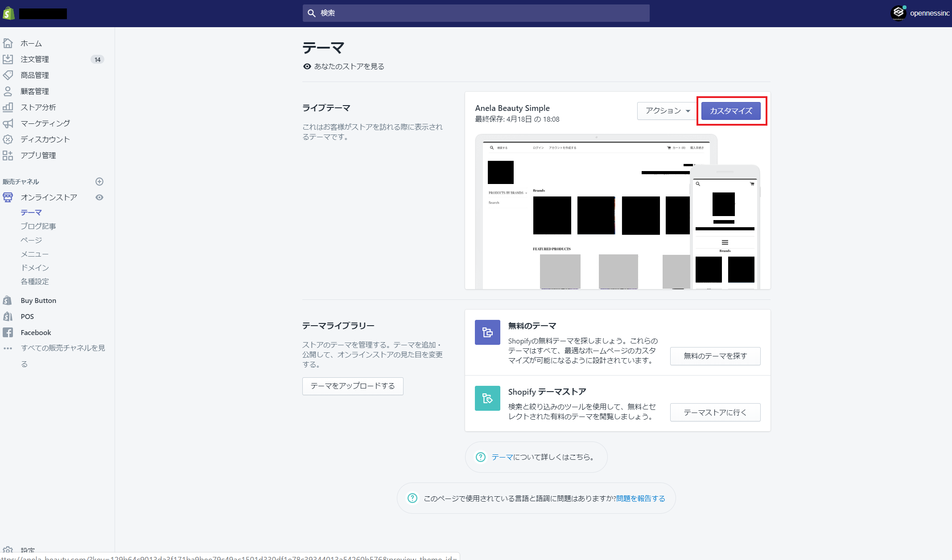
Task: Open ホーム in the sidebar
Action: tap(31, 43)
